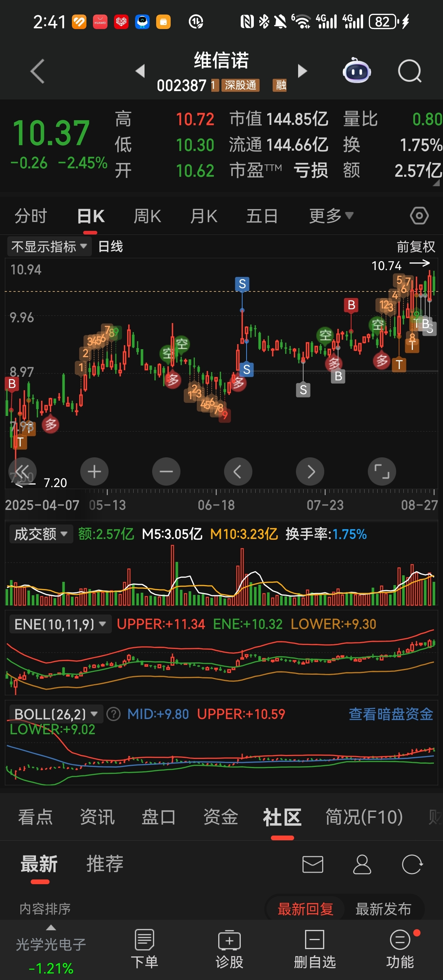443x980 pixels.
Task: Zoom out chart with minus button
Action: [166, 472]
